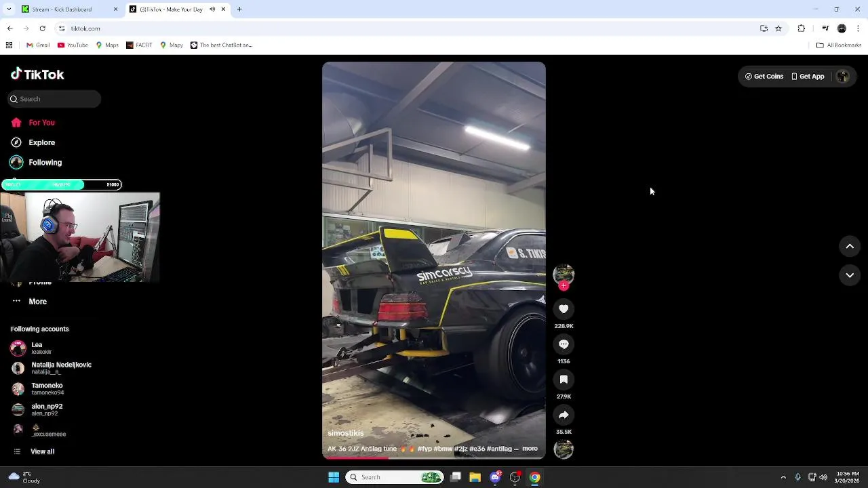This screenshot has width=868, height=488.
Task: Click the TikTok search field
Action: (x=54, y=99)
